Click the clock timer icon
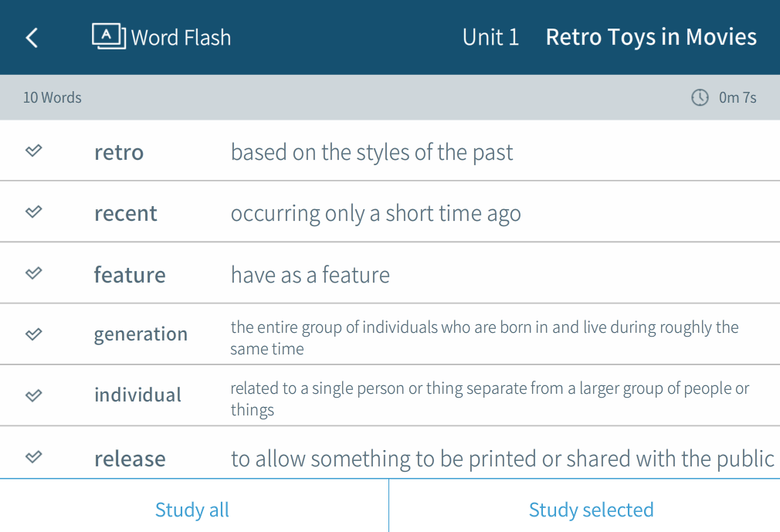 point(700,97)
